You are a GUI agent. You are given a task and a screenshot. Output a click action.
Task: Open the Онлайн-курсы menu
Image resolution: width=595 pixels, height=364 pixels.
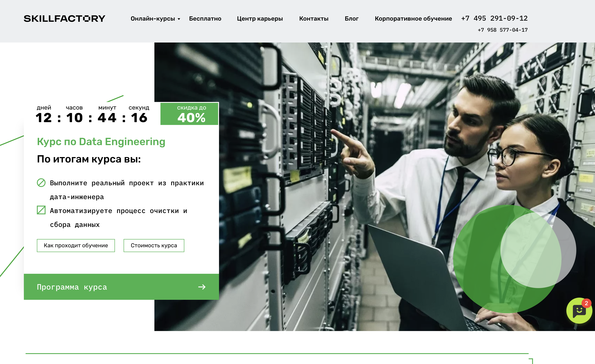click(153, 19)
